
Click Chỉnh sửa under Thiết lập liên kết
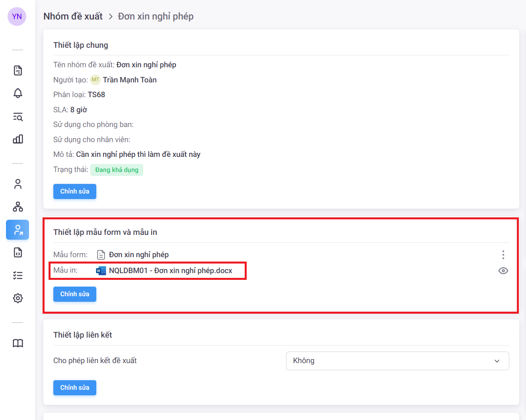pyautogui.click(x=75, y=388)
